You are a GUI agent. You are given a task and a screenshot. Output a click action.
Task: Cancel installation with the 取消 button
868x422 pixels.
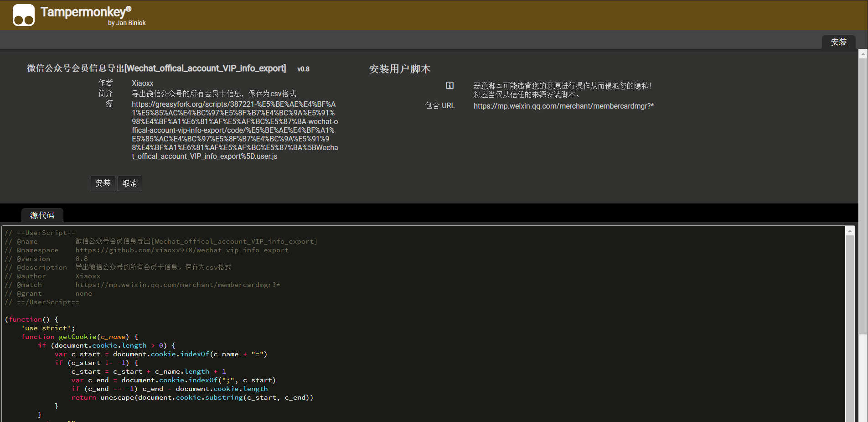tap(130, 183)
